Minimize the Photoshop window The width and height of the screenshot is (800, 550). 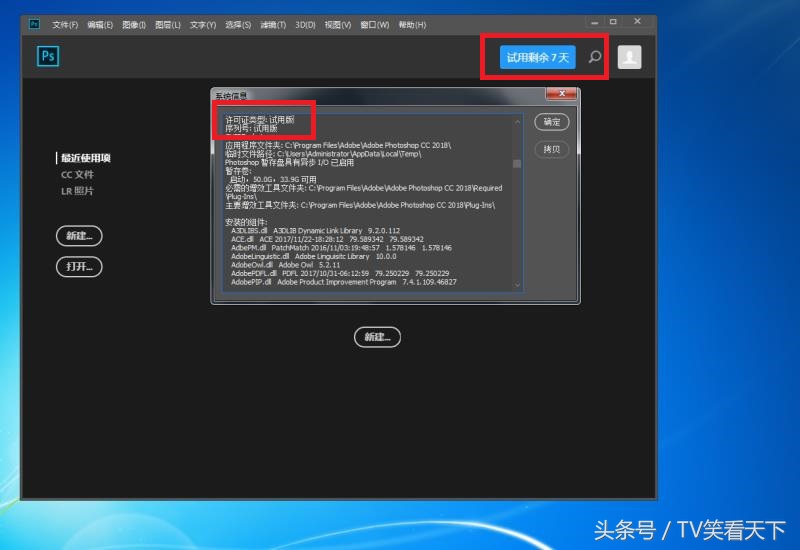pos(594,22)
